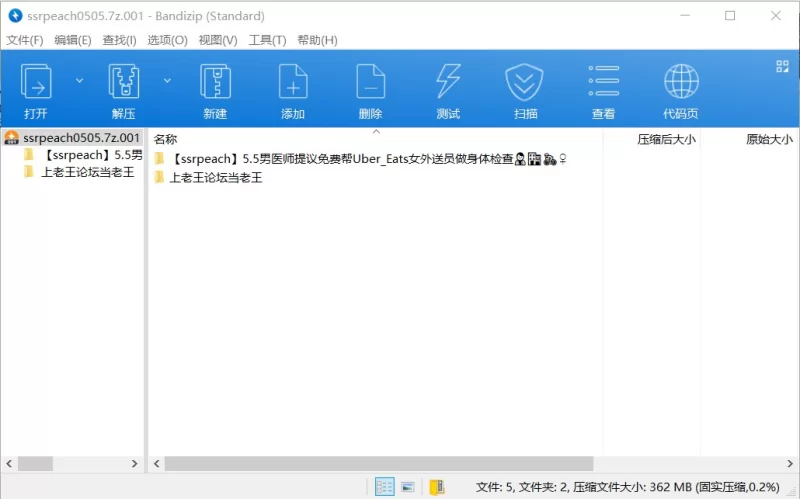Click the toolbar customize grid icon
This screenshot has height=499, width=800.
point(782,66)
